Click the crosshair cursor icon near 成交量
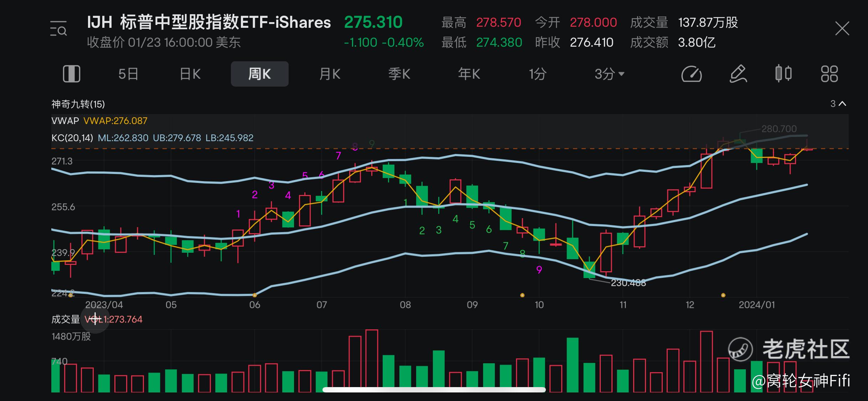The width and height of the screenshot is (868, 401). coord(95,319)
